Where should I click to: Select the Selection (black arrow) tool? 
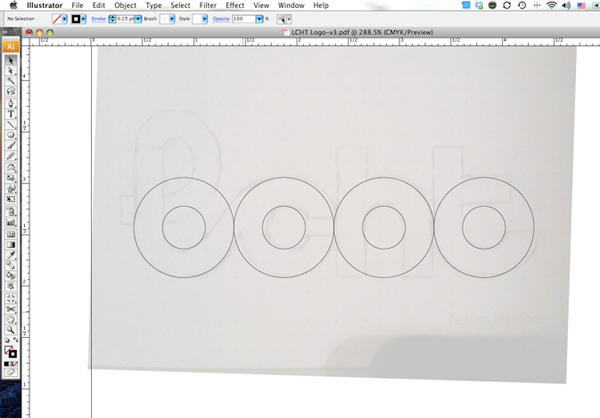(11, 60)
